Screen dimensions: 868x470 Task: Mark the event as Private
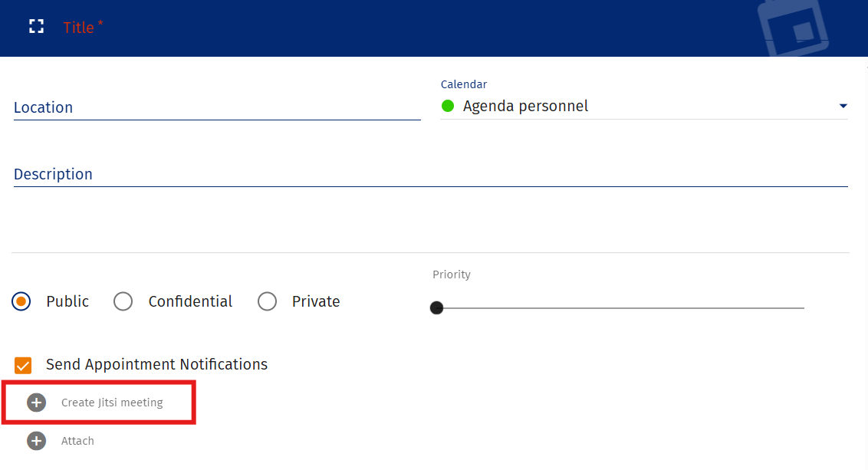coord(268,301)
